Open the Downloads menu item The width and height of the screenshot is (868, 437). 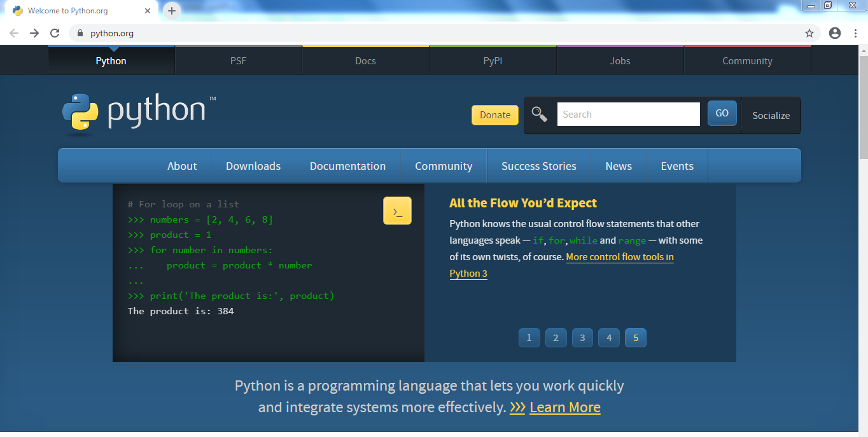tap(253, 166)
